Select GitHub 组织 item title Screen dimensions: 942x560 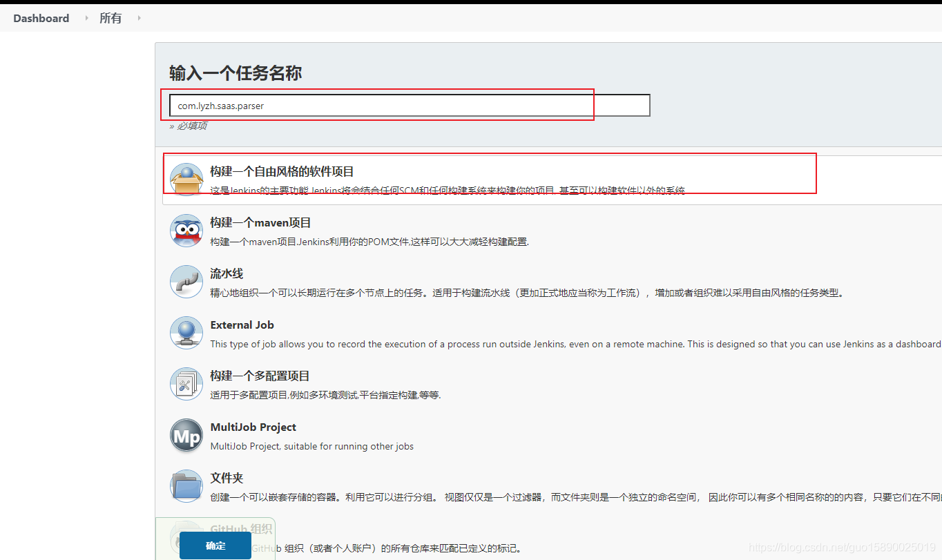[241, 529]
